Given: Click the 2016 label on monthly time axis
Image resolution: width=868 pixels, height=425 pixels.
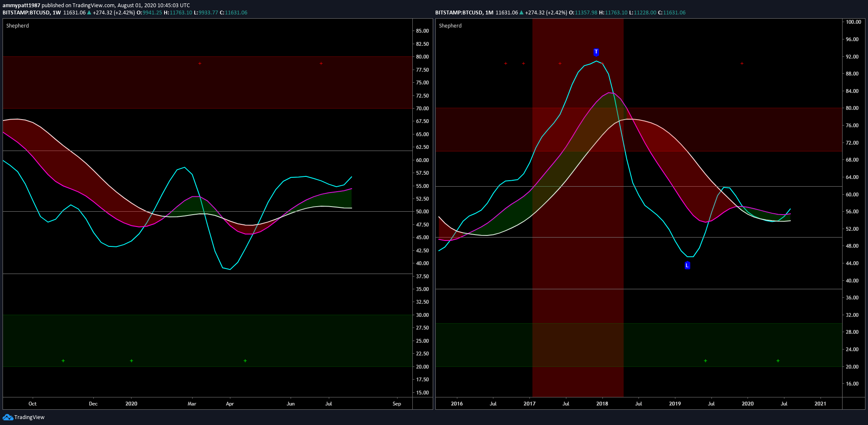Looking at the screenshot, I should (457, 404).
